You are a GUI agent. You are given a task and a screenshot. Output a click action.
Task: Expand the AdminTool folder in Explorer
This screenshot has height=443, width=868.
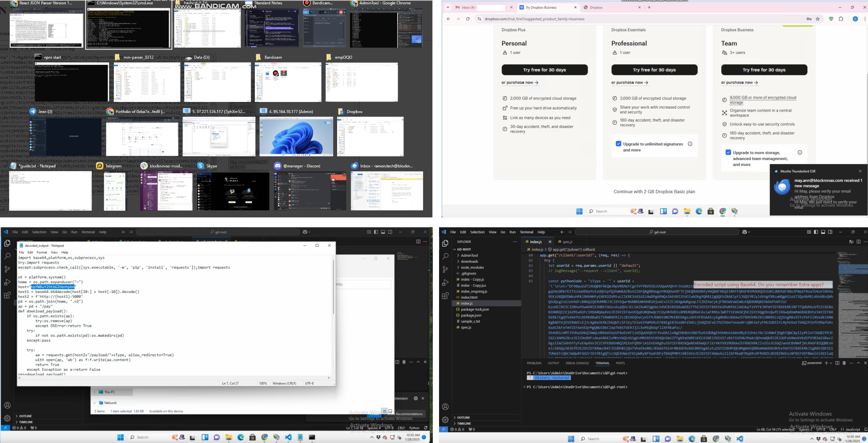(469, 255)
